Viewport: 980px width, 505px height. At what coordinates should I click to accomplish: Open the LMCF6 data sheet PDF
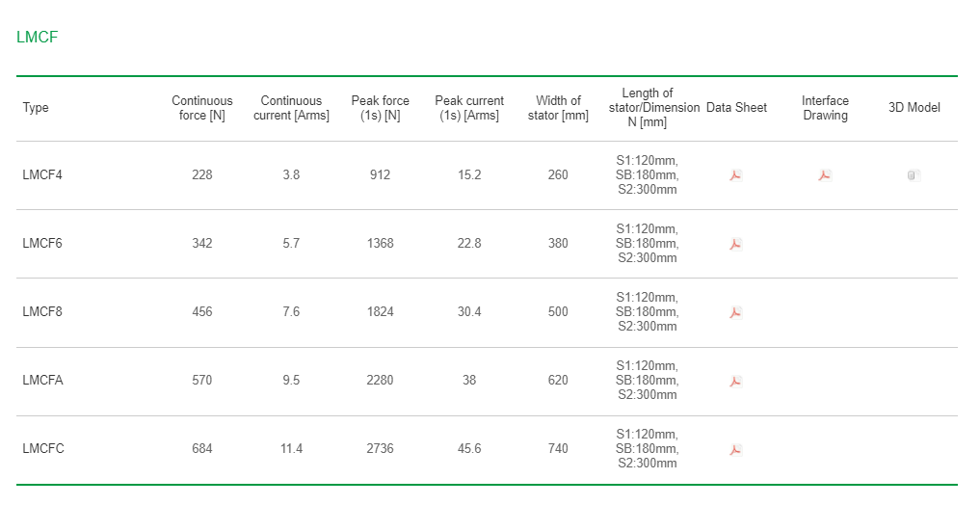coord(735,244)
